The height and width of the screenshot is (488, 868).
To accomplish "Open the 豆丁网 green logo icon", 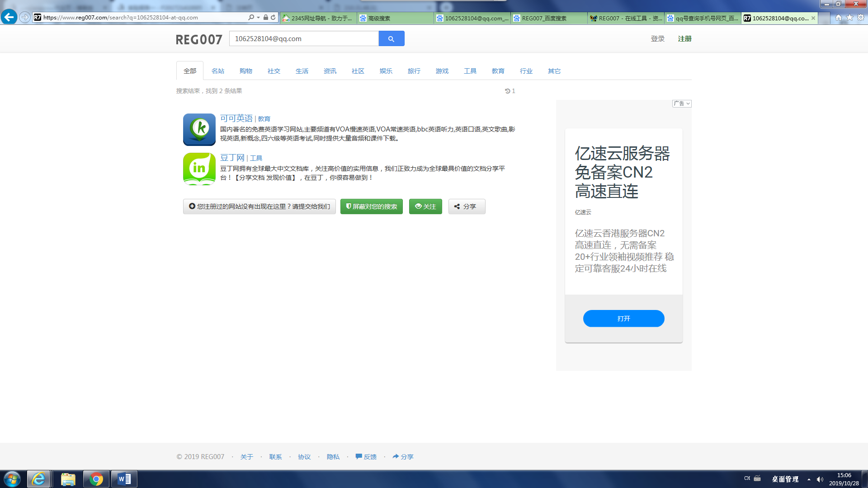I will pos(199,169).
